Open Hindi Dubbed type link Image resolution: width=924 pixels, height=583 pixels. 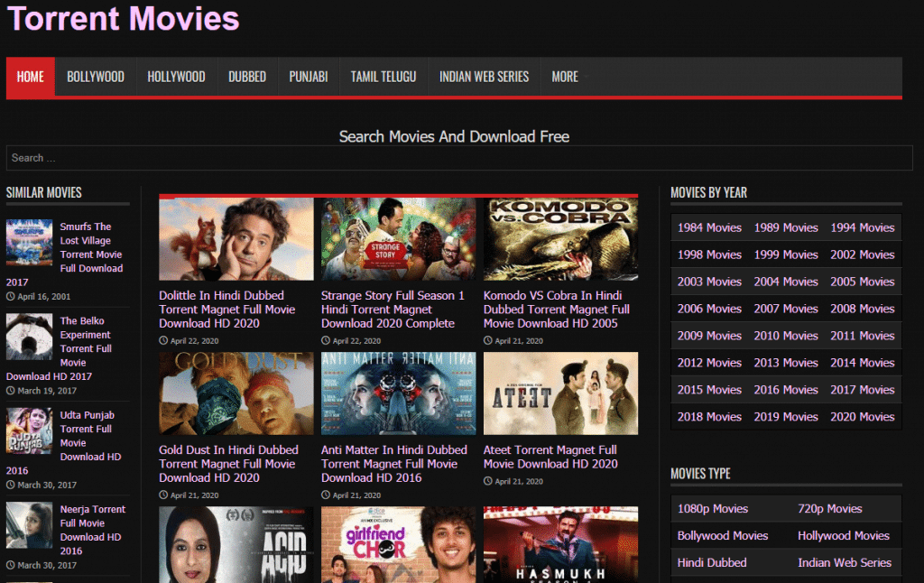tap(712, 563)
